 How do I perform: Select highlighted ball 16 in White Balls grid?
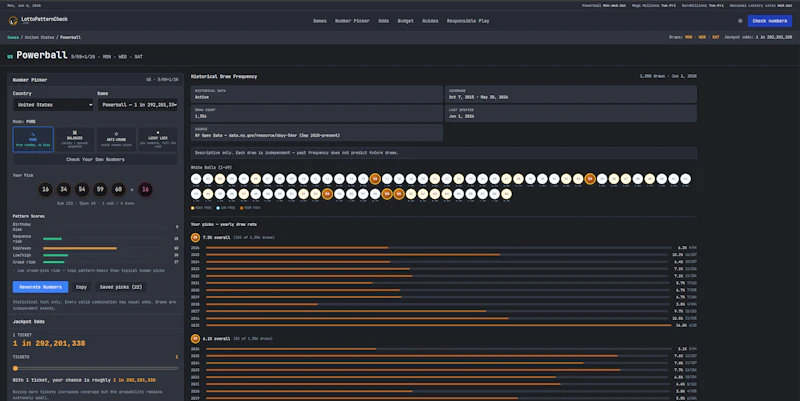pyautogui.click(x=375, y=179)
